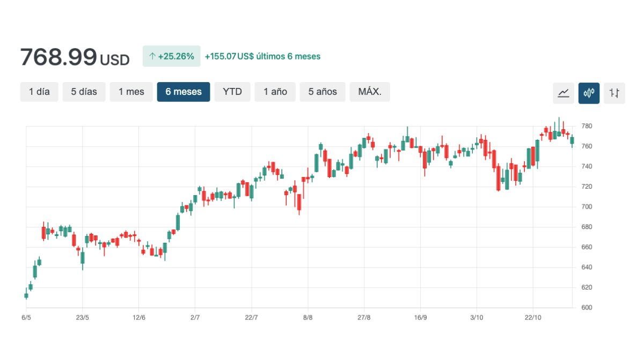This screenshot has width=644, height=362.
Task: Click the +155.07US$ últimos 6 meses text
Action: click(262, 56)
